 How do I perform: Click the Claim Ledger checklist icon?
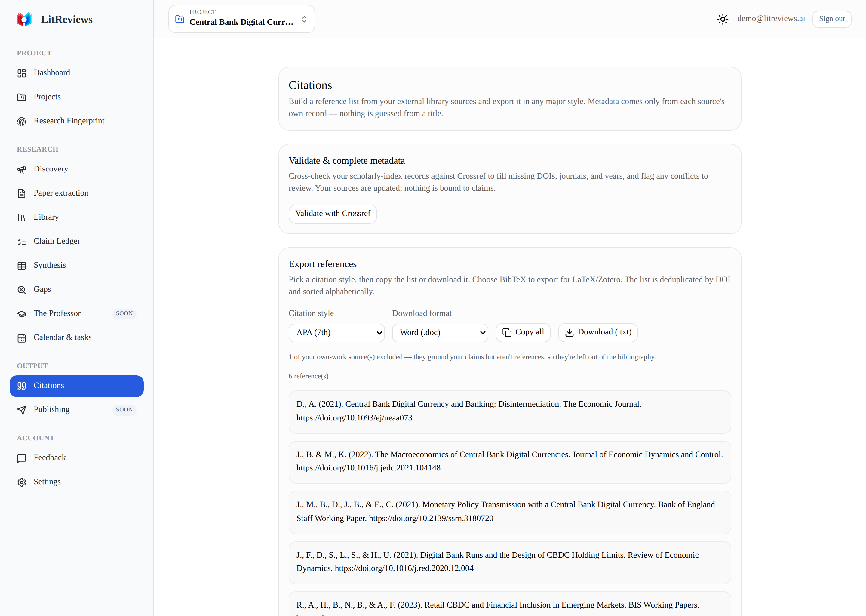[22, 242]
